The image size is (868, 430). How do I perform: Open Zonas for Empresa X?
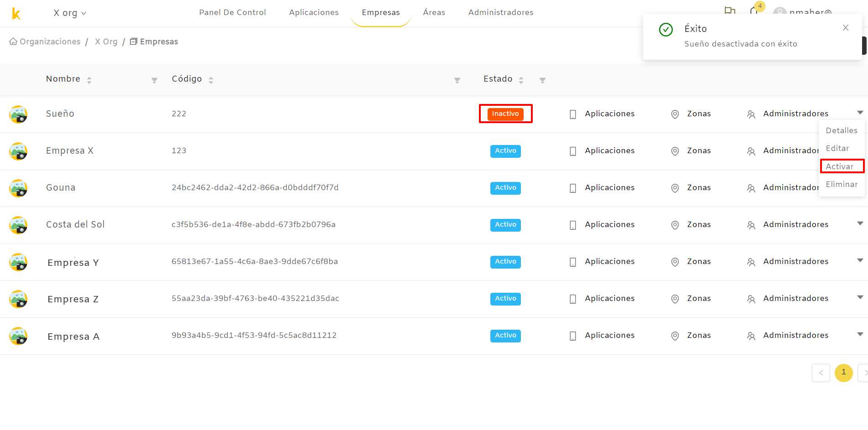click(691, 151)
